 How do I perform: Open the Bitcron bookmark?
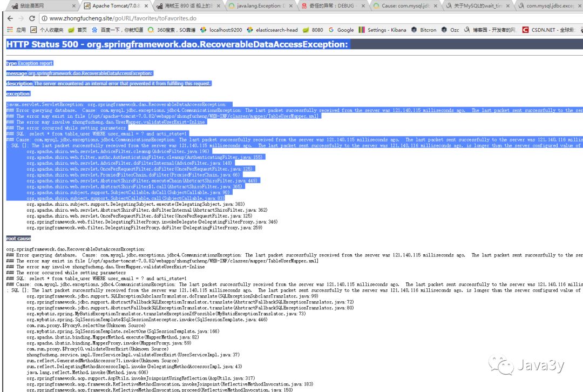point(424,30)
